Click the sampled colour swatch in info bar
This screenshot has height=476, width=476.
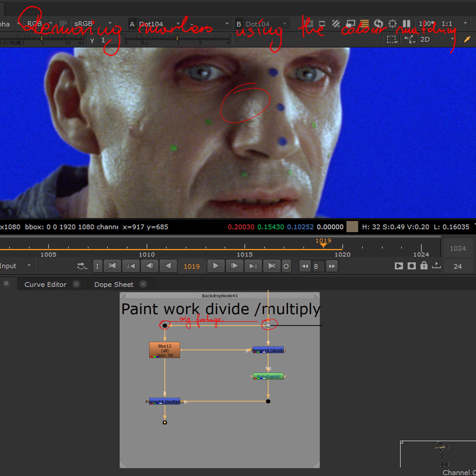click(352, 227)
